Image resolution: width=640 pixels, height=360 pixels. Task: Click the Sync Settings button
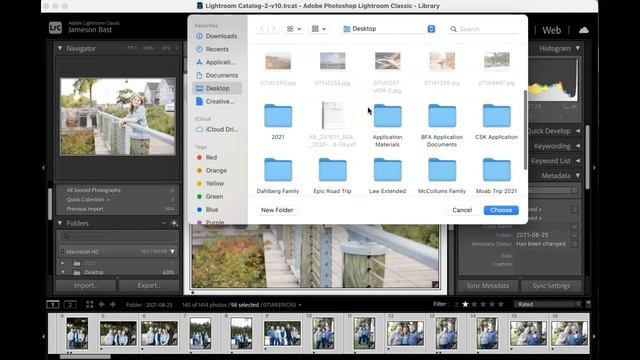click(x=551, y=286)
